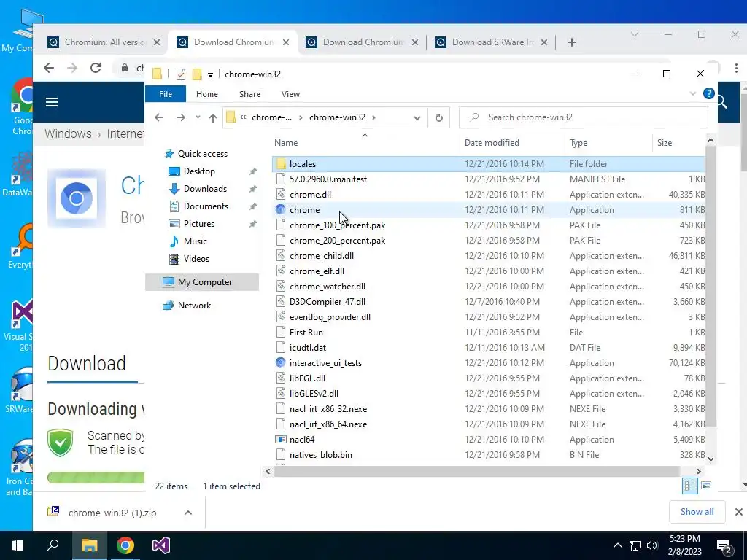Open File Explorer help
Viewport: 747px width, 560px height.
(709, 94)
